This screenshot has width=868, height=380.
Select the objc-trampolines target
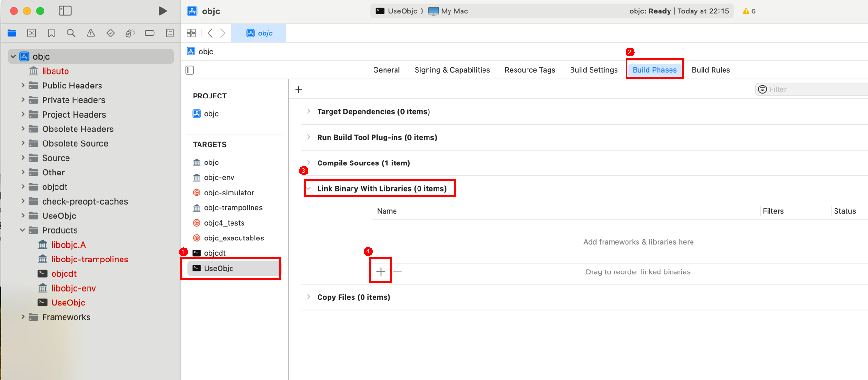[233, 208]
